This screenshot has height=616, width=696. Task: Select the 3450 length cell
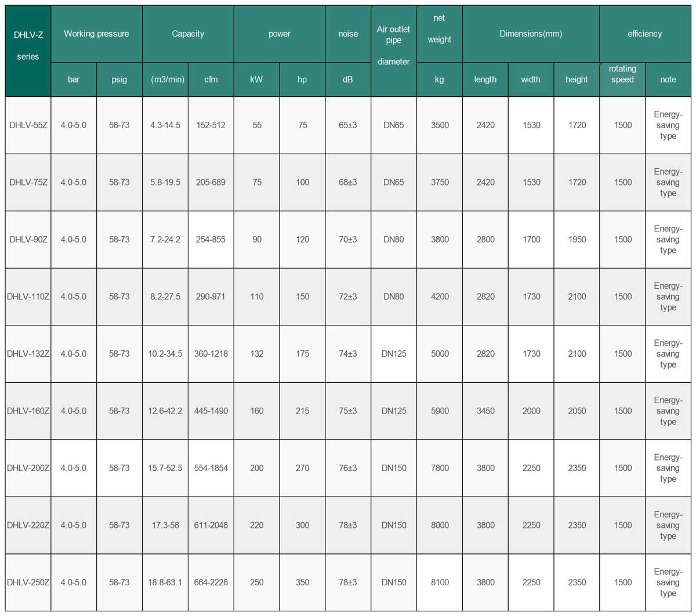485,411
